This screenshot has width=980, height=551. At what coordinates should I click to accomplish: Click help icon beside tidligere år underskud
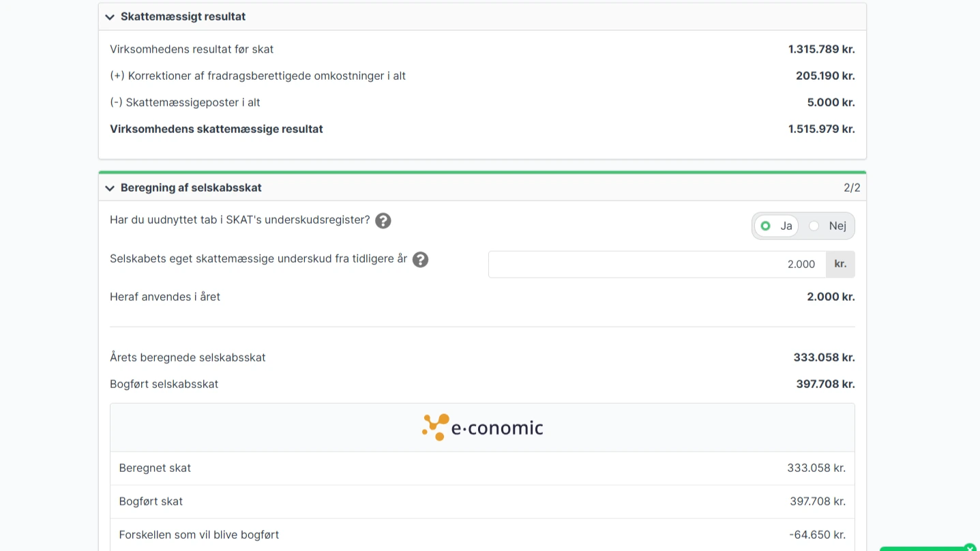(x=420, y=260)
